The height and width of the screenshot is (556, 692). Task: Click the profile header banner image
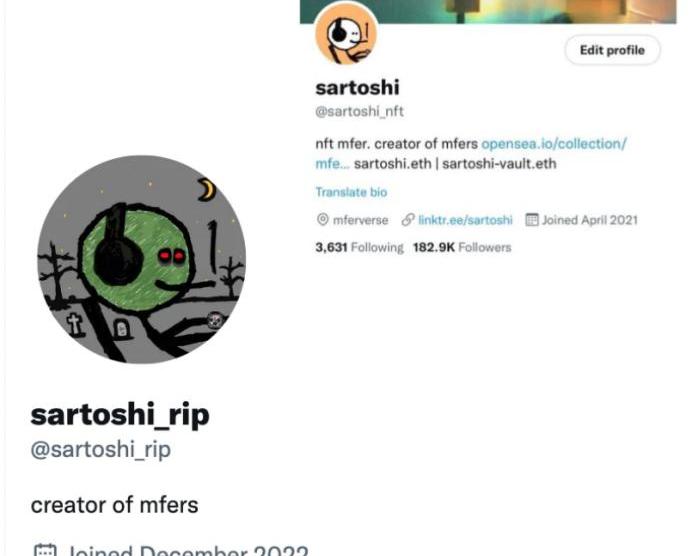tap(488, 11)
